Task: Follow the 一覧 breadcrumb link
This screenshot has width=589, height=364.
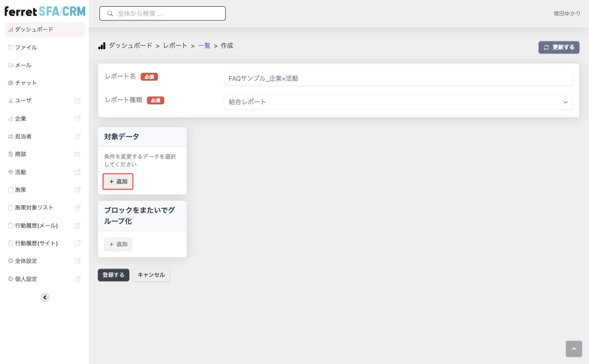Action: [x=204, y=46]
